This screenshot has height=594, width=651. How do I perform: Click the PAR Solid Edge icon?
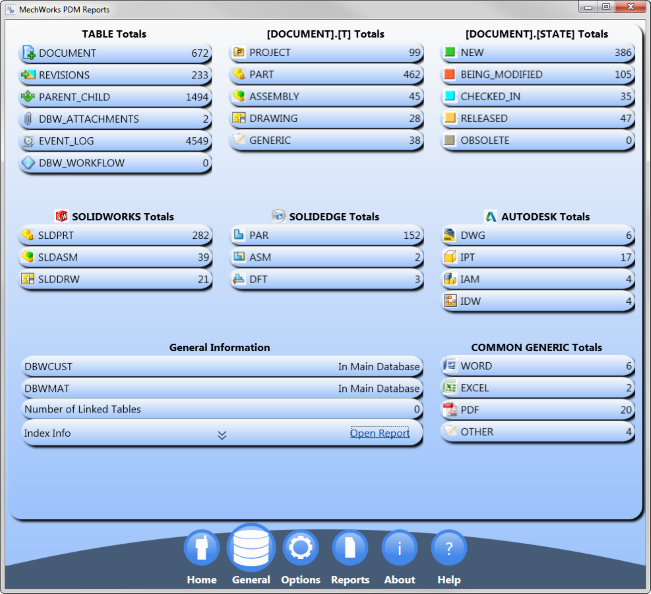pyautogui.click(x=239, y=235)
